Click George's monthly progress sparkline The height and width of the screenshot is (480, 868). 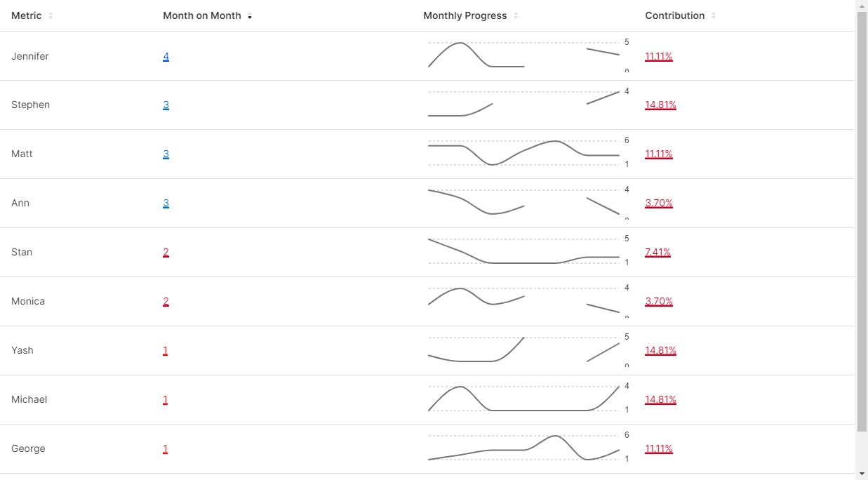tap(523, 448)
